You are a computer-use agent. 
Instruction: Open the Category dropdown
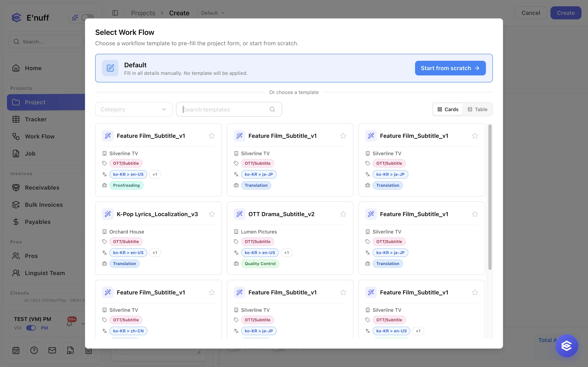coord(134,109)
